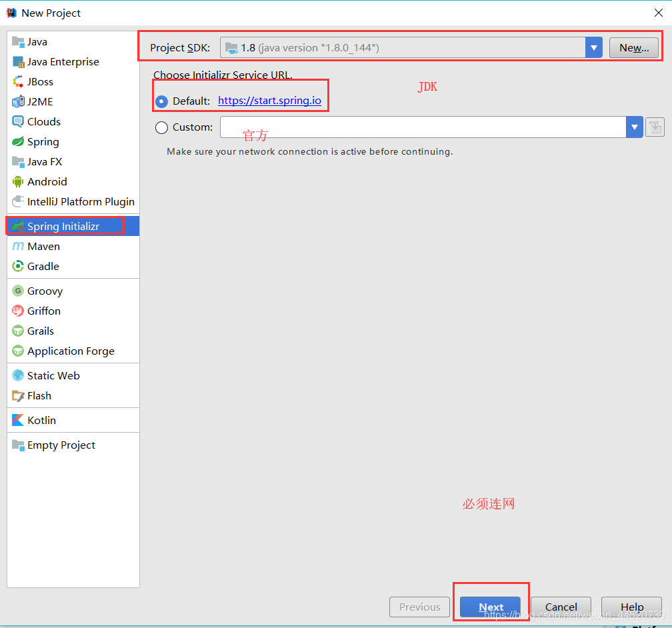Screen dimensions: 672x628
Task: Select Gradle project type
Action: click(x=73, y=267)
